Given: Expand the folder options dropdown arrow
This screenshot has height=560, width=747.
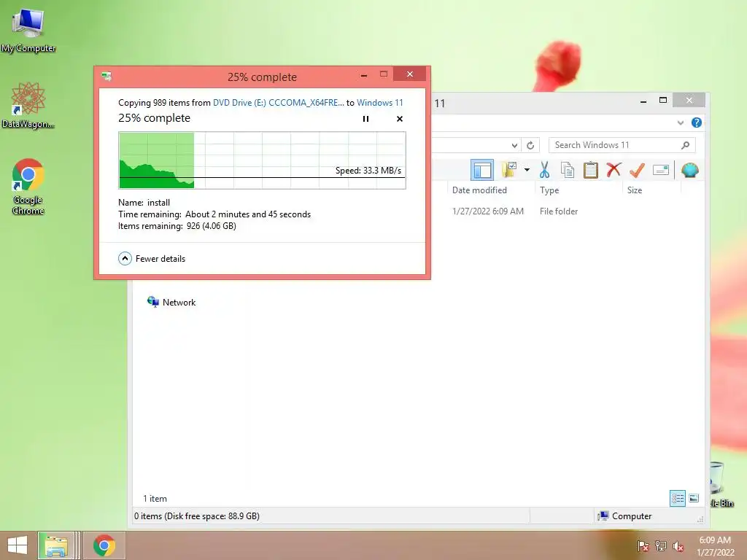Looking at the screenshot, I should pyautogui.click(x=527, y=169).
